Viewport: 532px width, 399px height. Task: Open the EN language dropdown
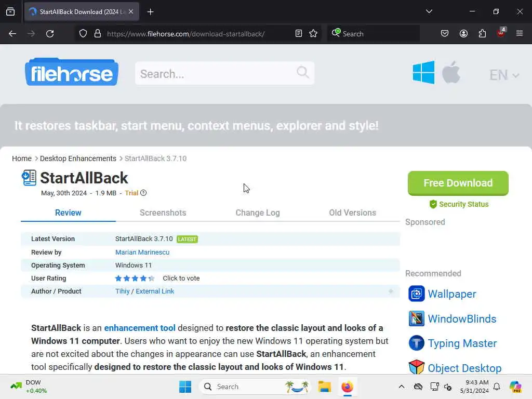tap(504, 75)
